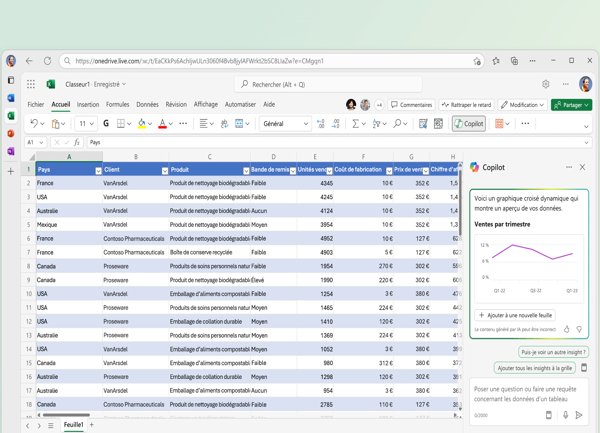Open the settings gear icon

pyautogui.click(x=546, y=84)
